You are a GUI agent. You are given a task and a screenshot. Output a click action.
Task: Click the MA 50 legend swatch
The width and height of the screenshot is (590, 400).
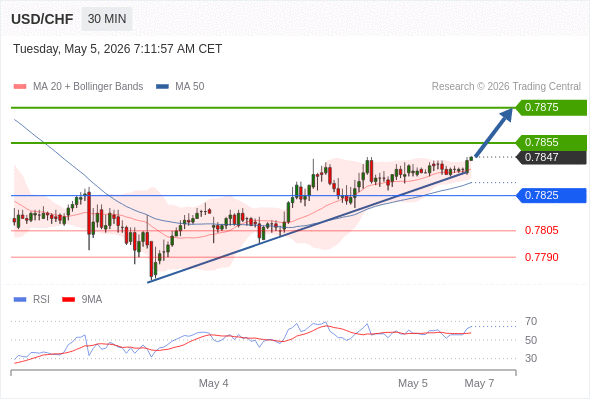[x=162, y=87]
